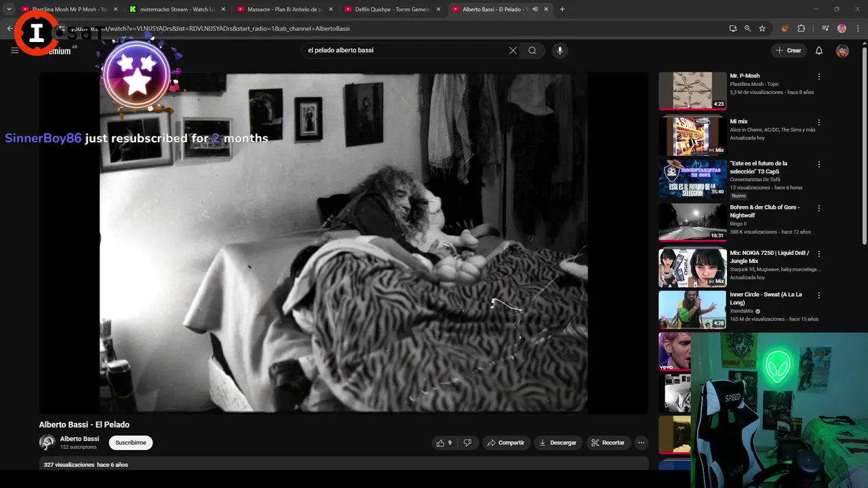Screen dimensions: 868x488
Task: Open the NOKIA 7250 mix thumbnail
Action: click(x=692, y=268)
